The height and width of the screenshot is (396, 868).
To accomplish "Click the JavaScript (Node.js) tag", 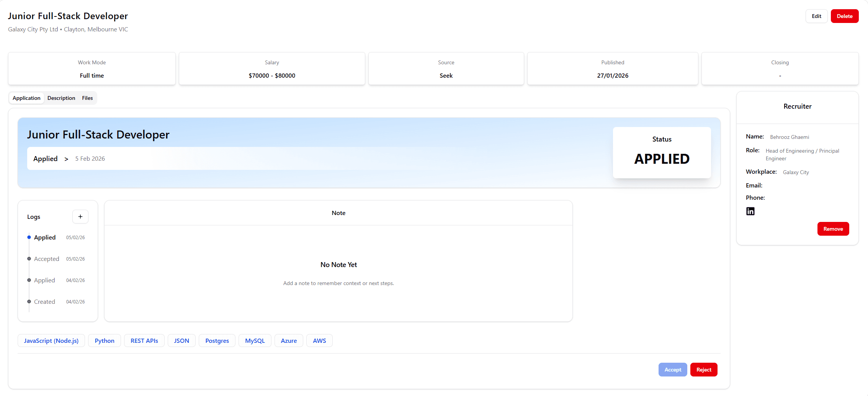I will pos(51,341).
